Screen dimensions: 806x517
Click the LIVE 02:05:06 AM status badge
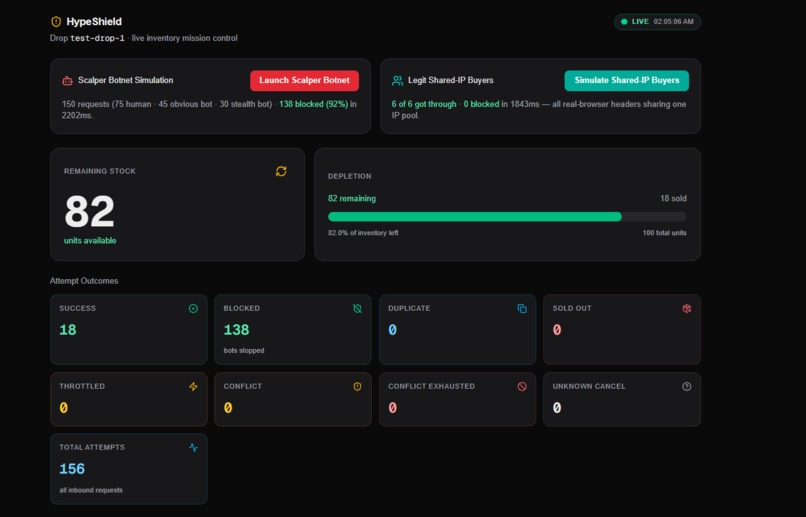(657, 22)
